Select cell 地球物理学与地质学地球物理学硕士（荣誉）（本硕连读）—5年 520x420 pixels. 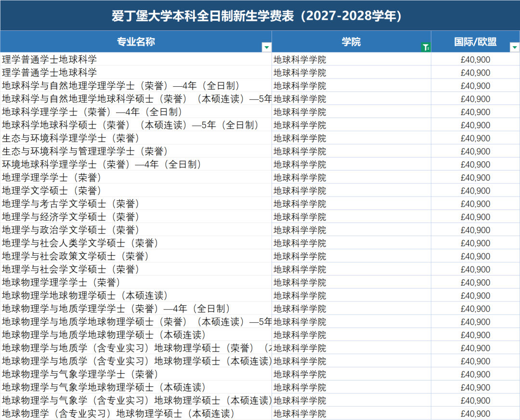(x=136, y=322)
